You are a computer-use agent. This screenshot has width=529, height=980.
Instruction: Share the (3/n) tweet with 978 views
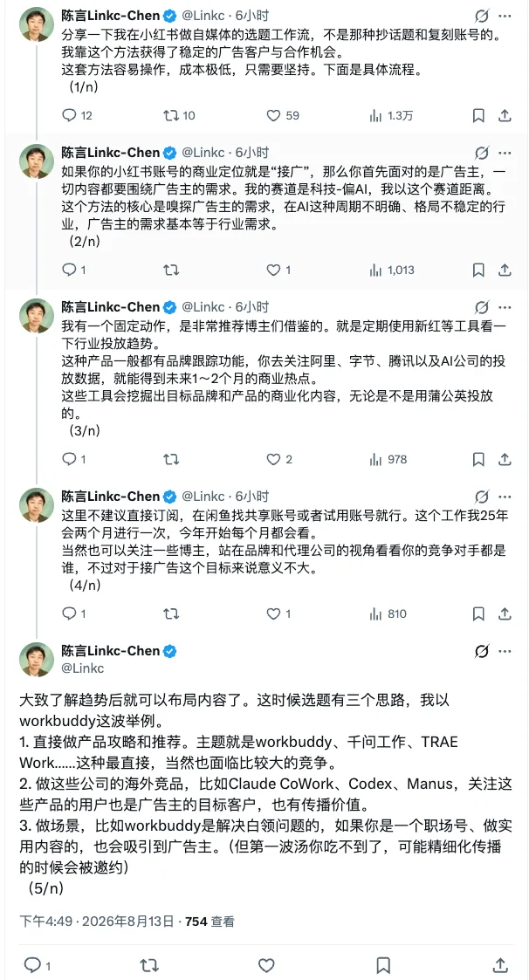[x=505, y=459]
